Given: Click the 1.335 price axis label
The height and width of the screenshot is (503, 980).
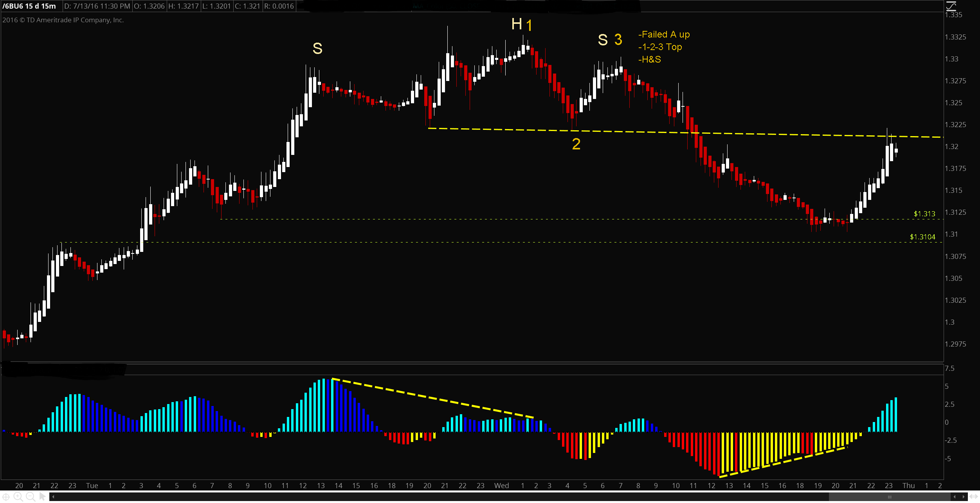Looking at the screenshot, I should (953, 15).
